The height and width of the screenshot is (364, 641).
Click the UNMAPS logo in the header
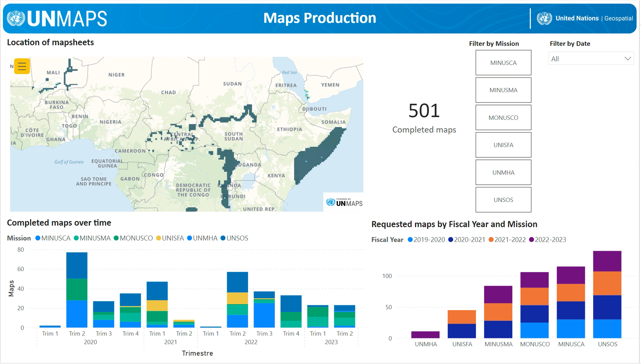[x=57, y=18]
